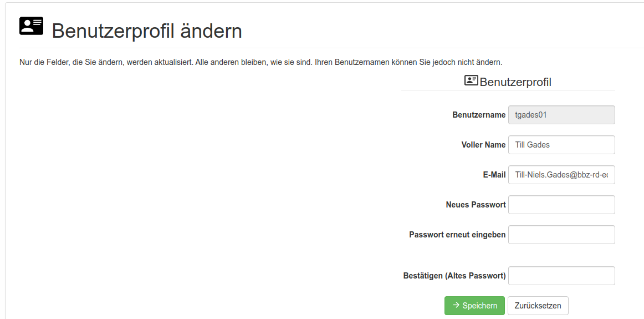This screenshot has width=644, height=319.
Task: Click the small card icon next to Benutzerprofil
Action: (471, 81)
